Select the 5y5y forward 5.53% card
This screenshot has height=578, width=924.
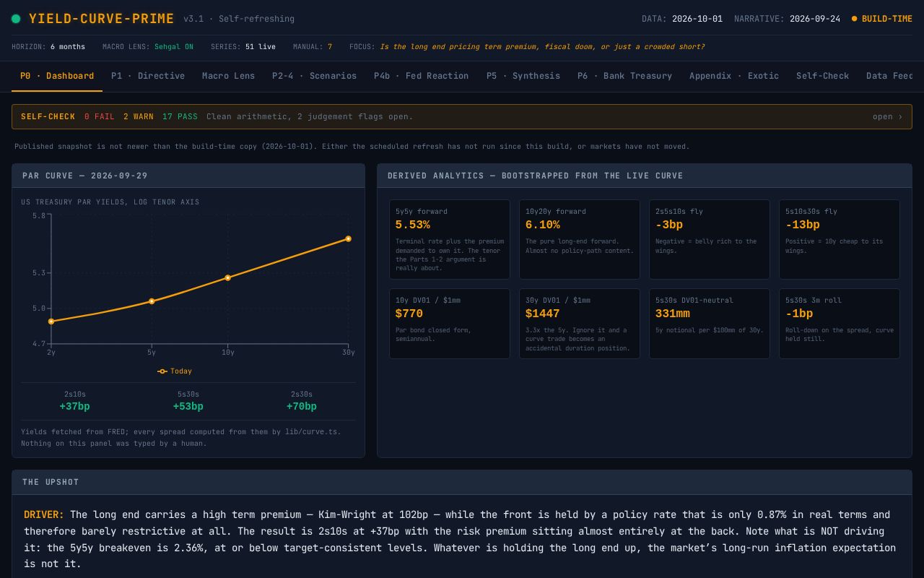(450, 240)
